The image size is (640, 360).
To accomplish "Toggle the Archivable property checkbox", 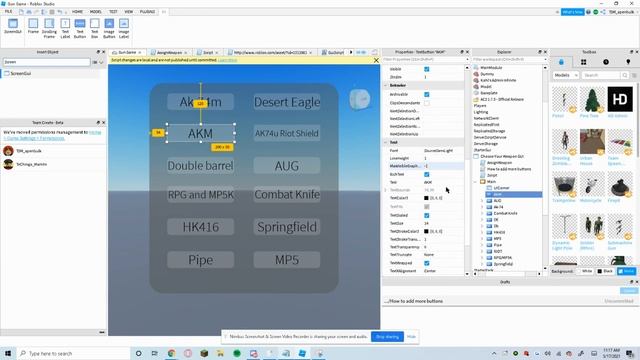I will [x=427, y=94].
